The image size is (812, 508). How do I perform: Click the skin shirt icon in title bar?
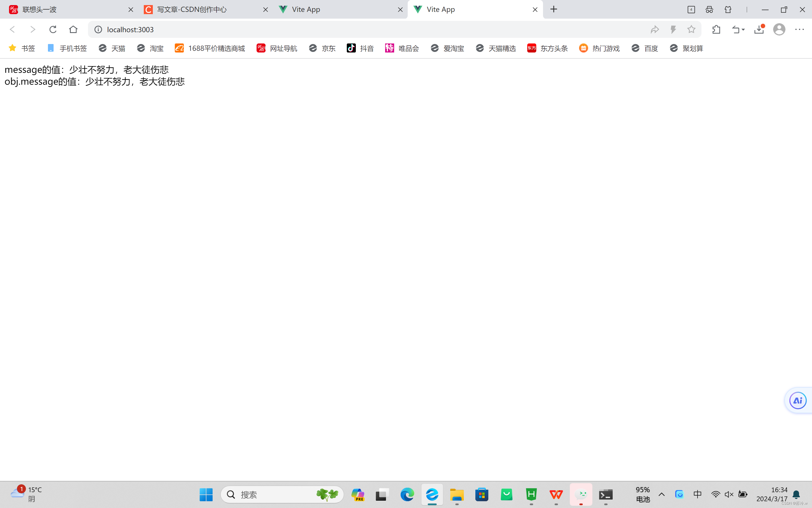coord(728,9)
